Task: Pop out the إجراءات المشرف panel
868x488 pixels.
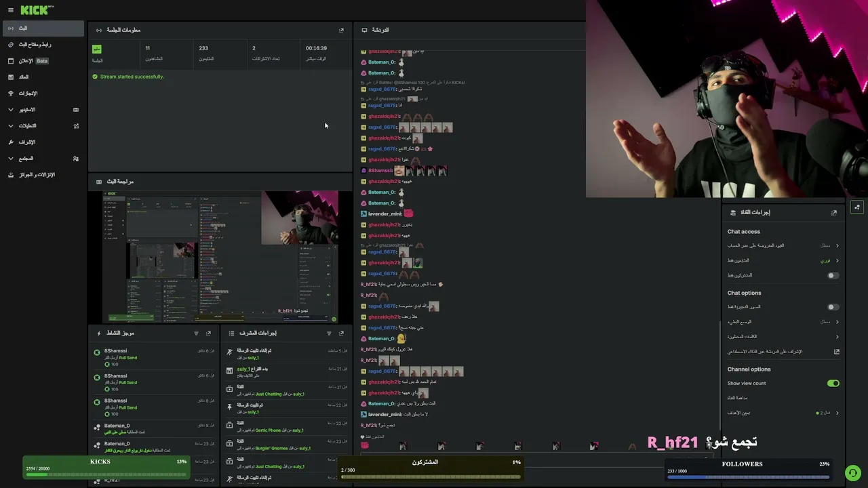Action: pyautogui.click(x=341, y=333)
